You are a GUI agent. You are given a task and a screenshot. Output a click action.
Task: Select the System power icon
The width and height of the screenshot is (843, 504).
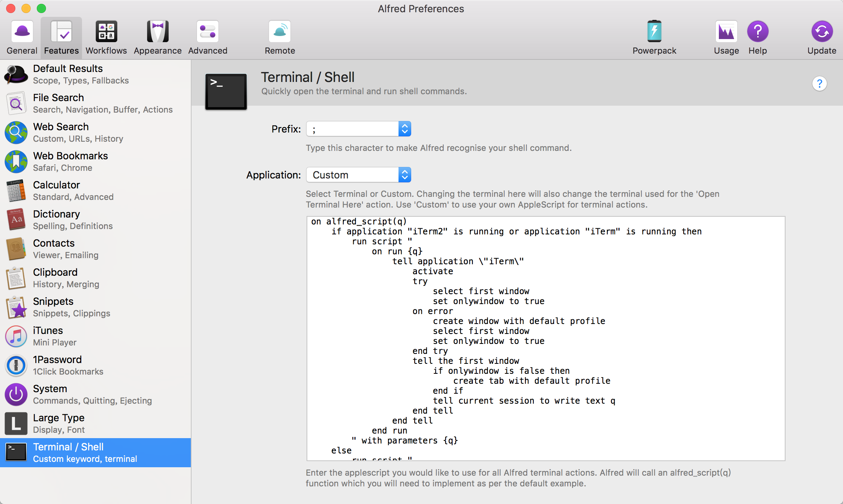pos(16,394)
